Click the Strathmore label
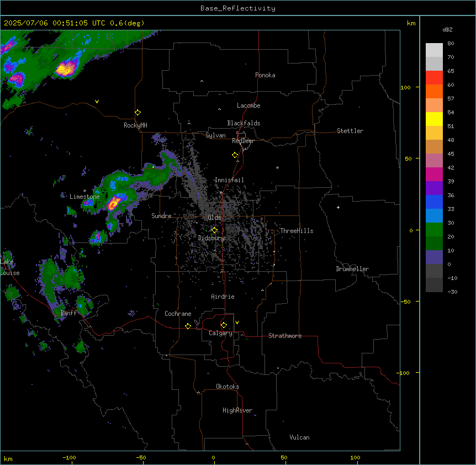The image size is (476, 465). pos(285,336)
